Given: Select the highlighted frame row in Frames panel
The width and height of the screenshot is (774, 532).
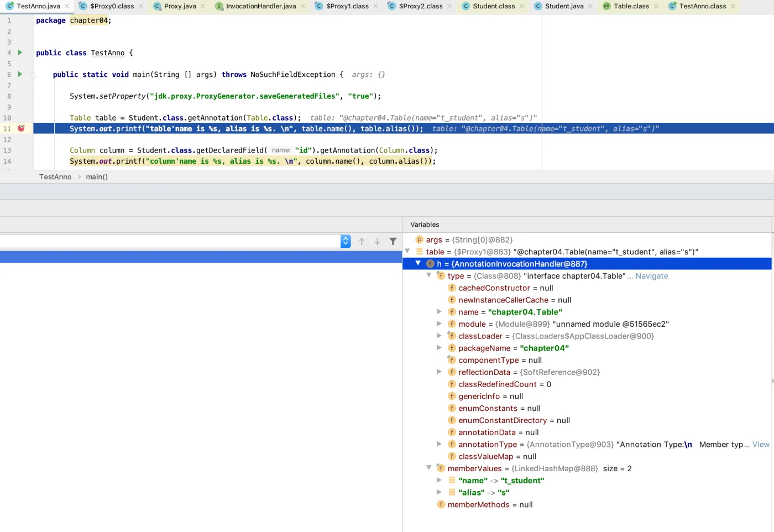Looking at the screenshot, I should [x=201, y=257].
